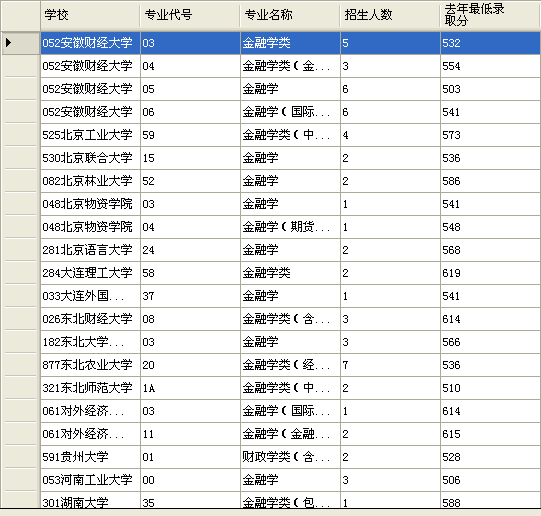Click the 082北京林业大学 cell
541x516 pixels.
(x=90, y=181)
